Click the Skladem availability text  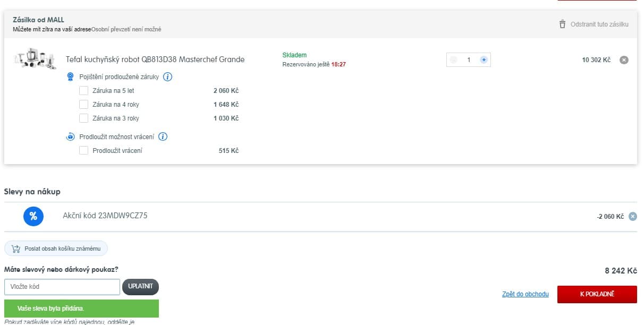[294, 55]
